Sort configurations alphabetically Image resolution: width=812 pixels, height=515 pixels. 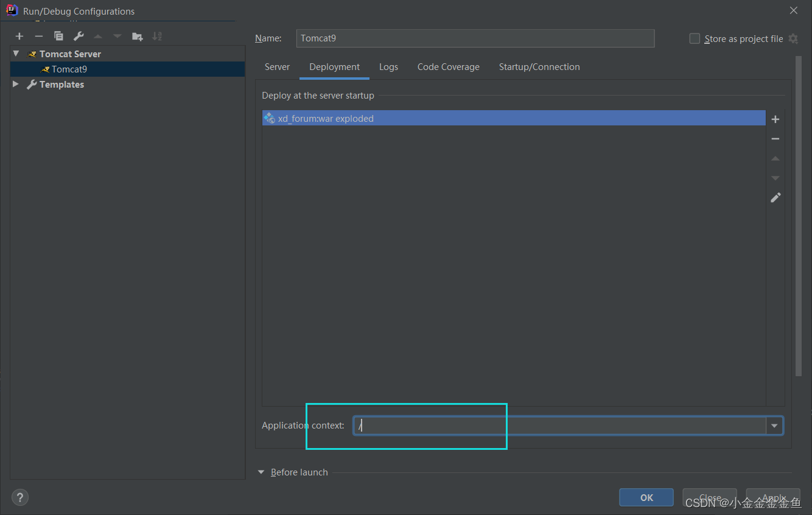click(x=157, y=37)
